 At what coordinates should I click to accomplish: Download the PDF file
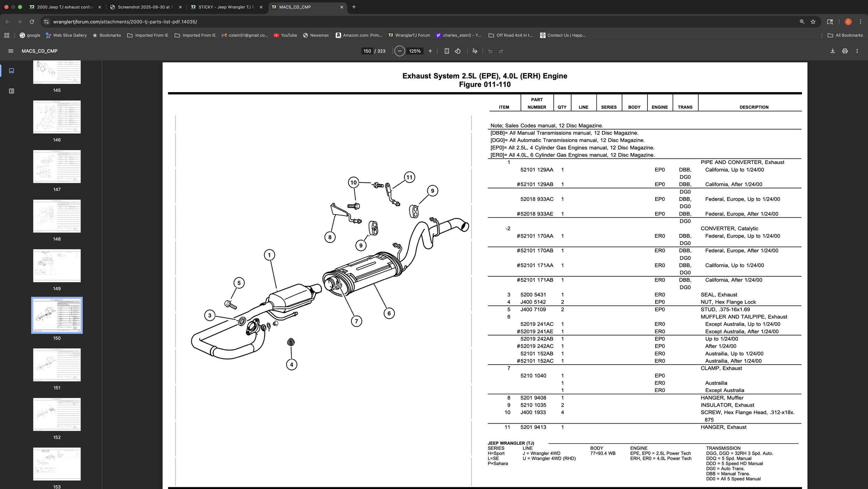point(833,51)
